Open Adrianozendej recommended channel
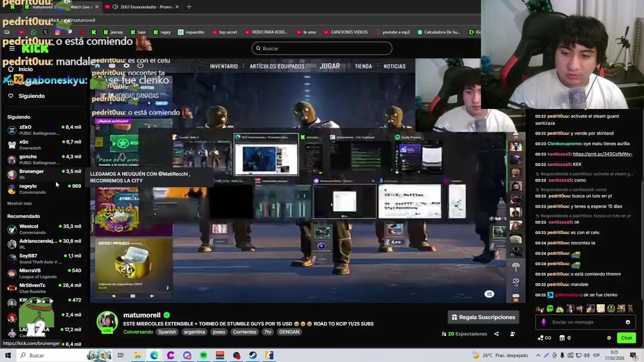 click(44, 244)
